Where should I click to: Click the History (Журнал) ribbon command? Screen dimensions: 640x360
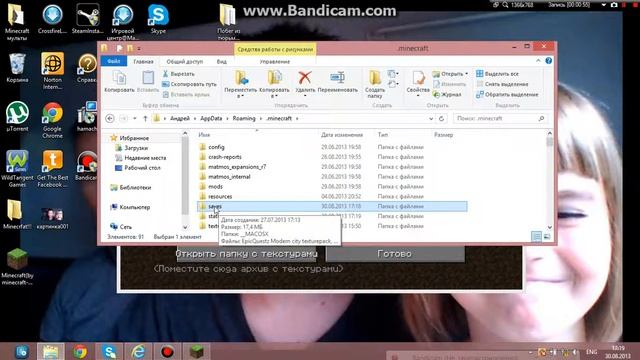coord(447,94)
